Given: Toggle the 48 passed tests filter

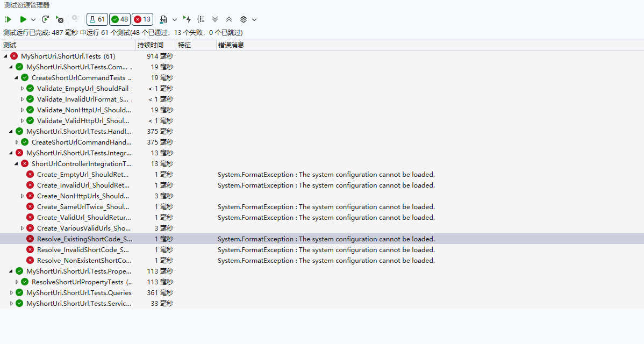Looking at the screenshot, I should click(x=119, y=19).
